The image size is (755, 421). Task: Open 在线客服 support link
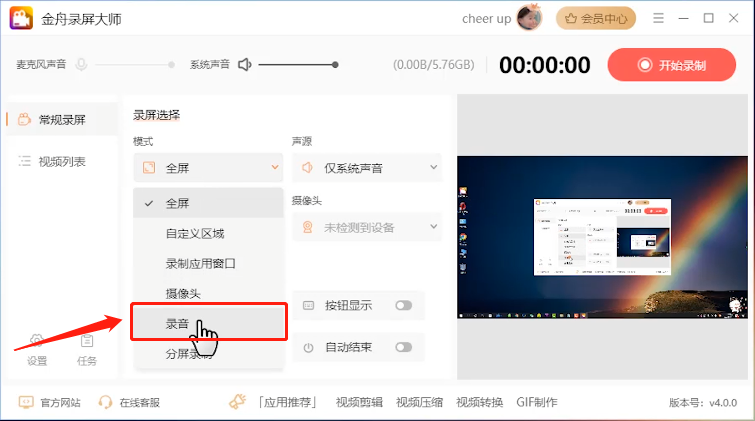point(140,402)
